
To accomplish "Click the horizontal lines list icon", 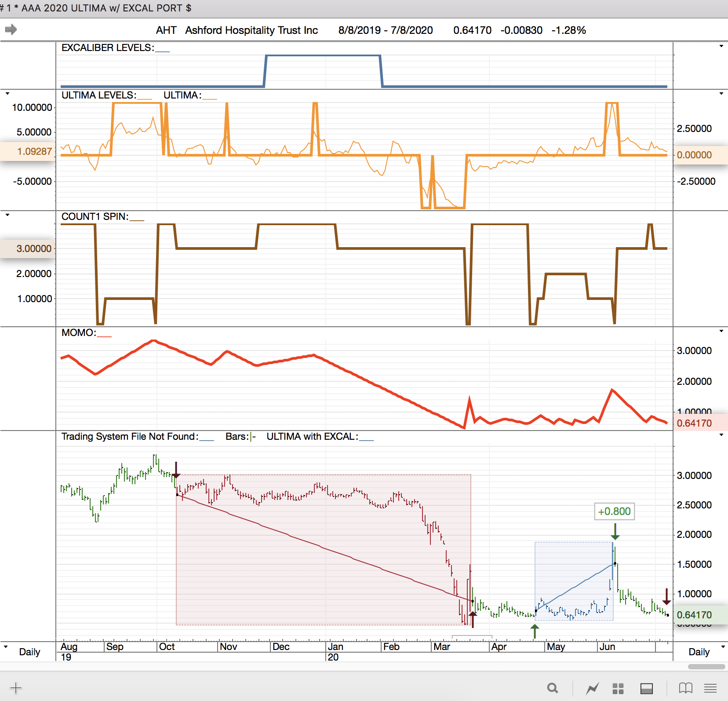I will (x=710, y=688).
